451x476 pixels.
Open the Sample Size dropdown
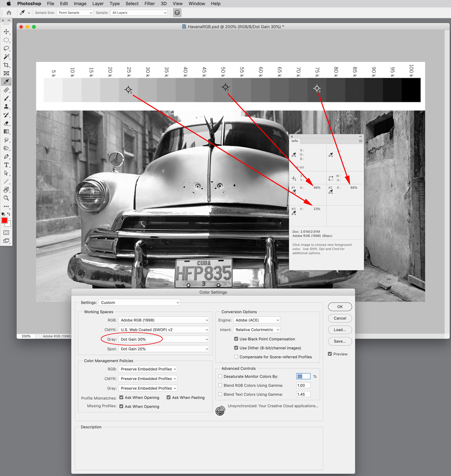tap(75, 13)
